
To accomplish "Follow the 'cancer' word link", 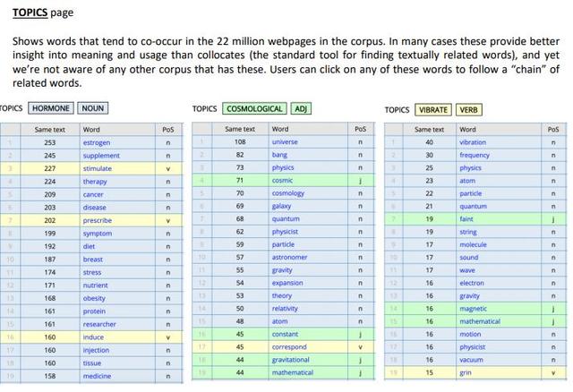I will coord(93,194).
